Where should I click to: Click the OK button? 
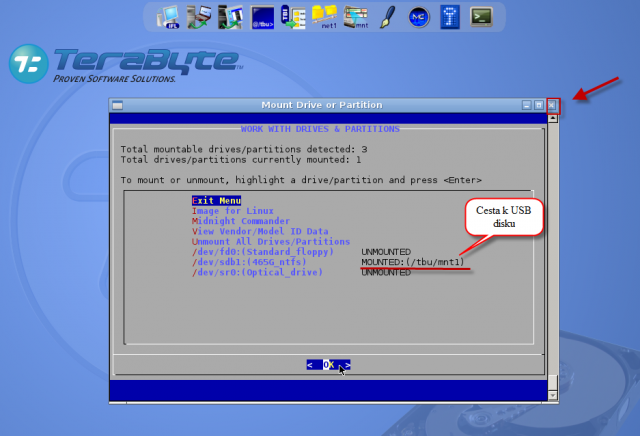(329, 365)
